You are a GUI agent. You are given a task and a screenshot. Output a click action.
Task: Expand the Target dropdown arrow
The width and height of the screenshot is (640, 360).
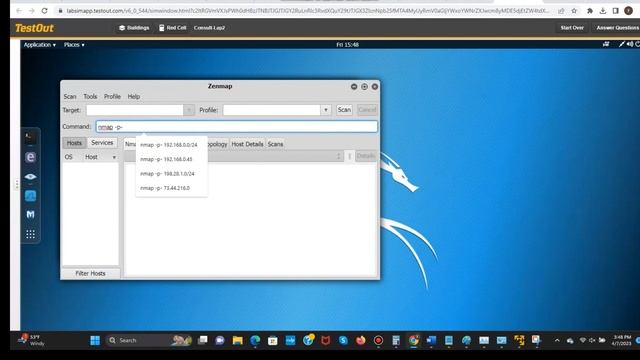point(189,110)
